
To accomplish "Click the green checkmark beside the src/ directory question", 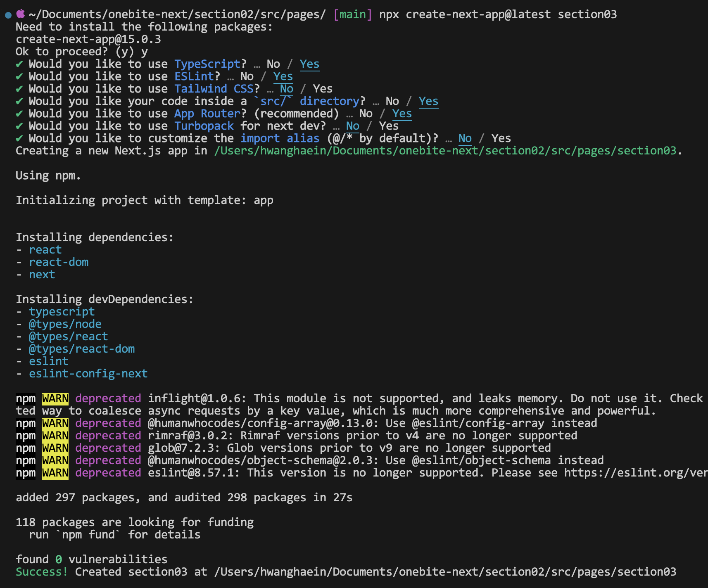I will pos(19,102).
